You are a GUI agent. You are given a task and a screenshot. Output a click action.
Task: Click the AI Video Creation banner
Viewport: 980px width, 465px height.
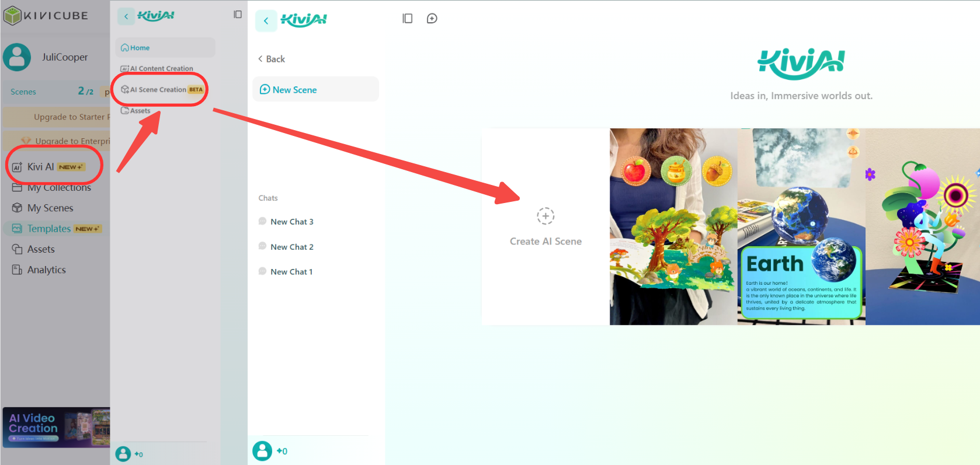pos(56,427)
